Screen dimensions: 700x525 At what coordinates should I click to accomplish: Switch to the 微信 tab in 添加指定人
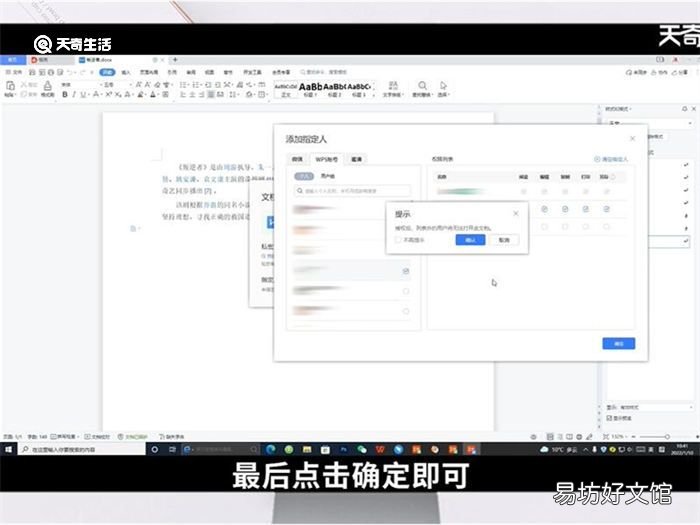click(297, 159)
